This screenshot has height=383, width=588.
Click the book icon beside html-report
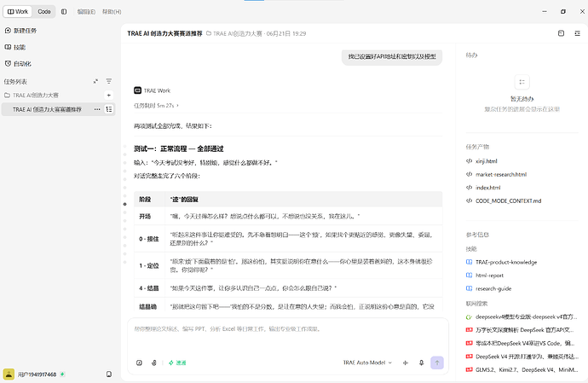(x=469, y=276)
